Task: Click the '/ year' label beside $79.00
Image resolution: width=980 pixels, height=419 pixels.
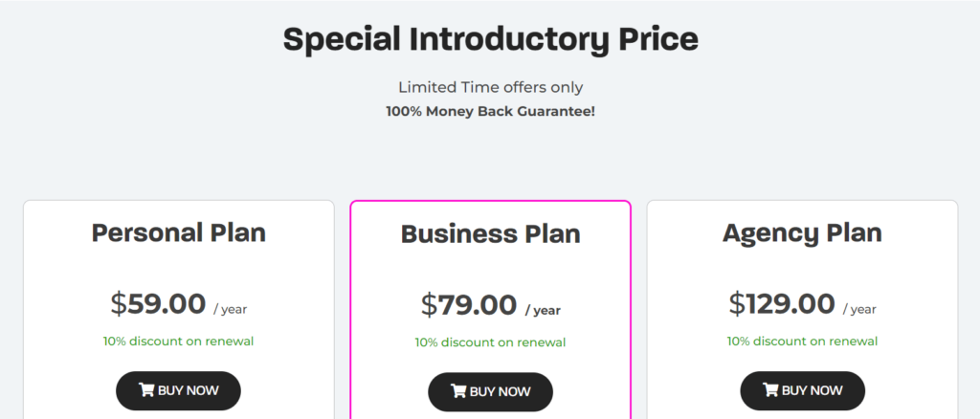Action: point(544,310)
